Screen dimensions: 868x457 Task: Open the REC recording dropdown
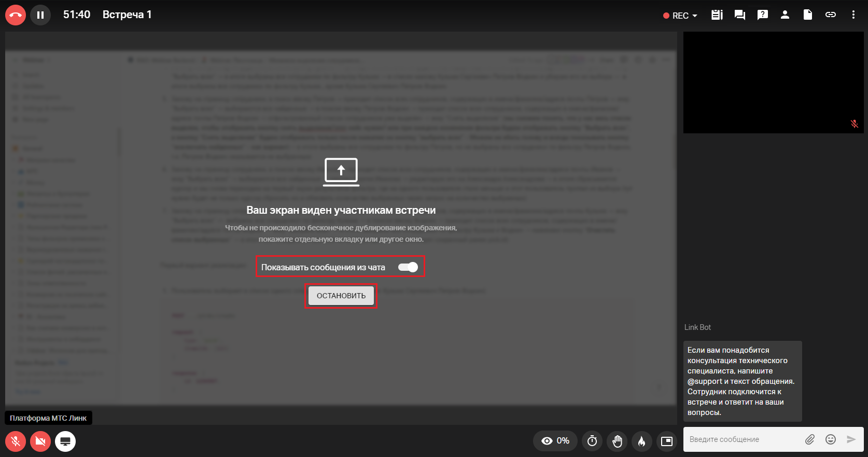click(x=680, y=16)
